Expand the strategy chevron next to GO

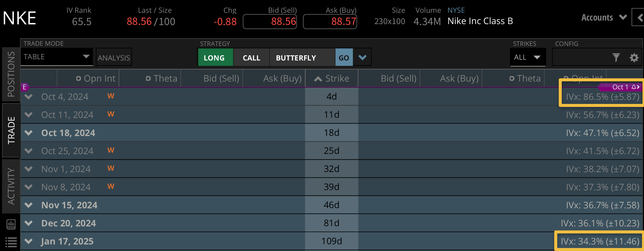(x=362, y=57)
